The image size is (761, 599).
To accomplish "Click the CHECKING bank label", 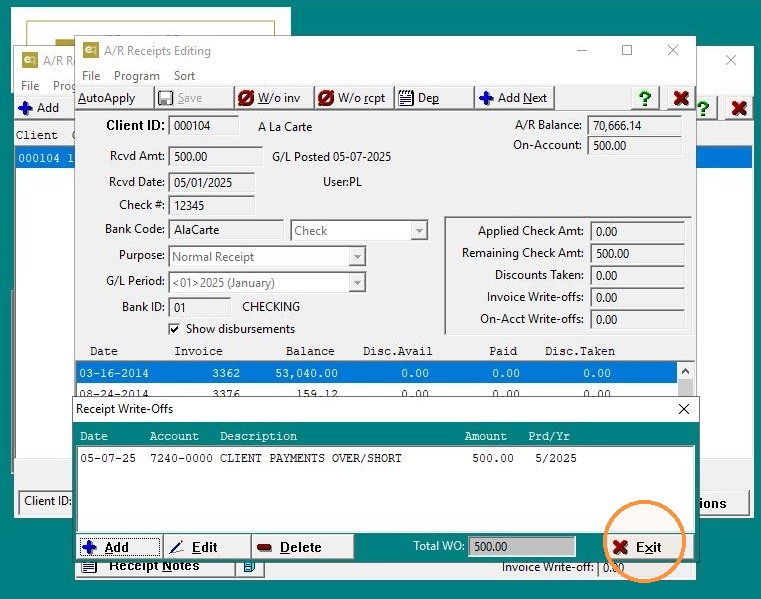I will tap(271, 307).
